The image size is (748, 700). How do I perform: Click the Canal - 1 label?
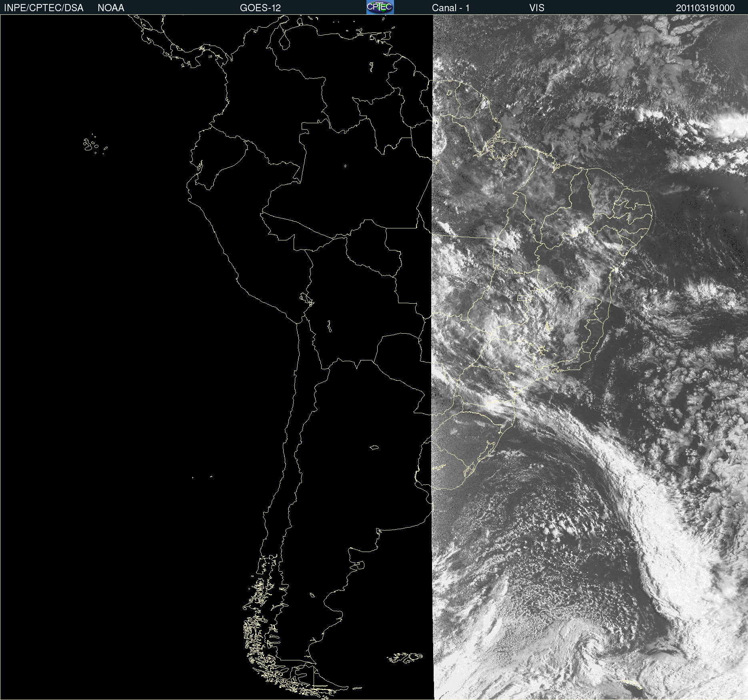tap(451, 8)
